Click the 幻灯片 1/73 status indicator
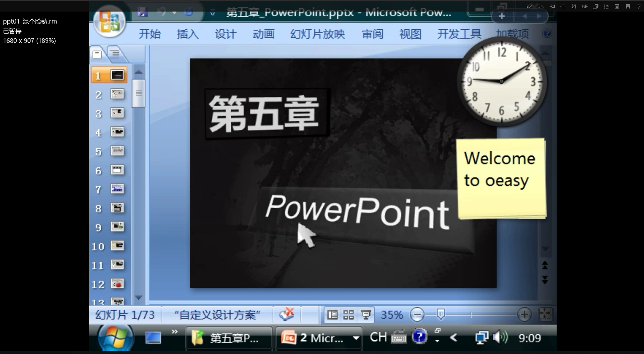644x354 pixels. (124, 315)
